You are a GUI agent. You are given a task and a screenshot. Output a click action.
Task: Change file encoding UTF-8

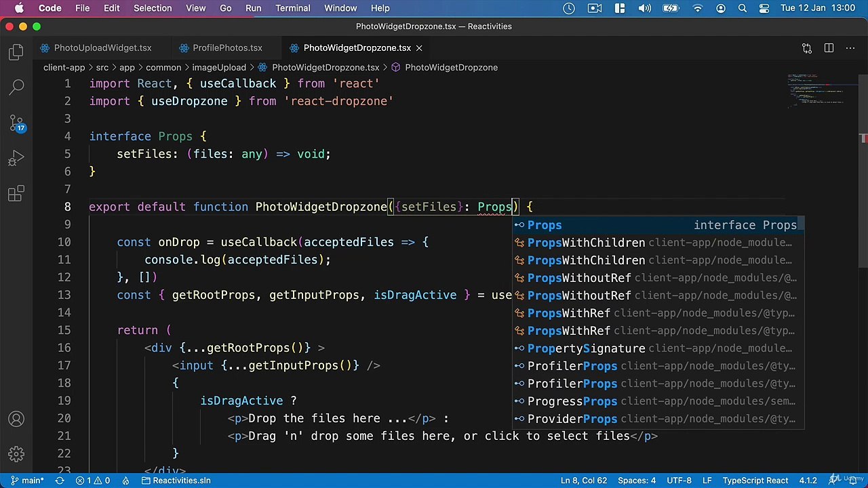pos(679,481)
